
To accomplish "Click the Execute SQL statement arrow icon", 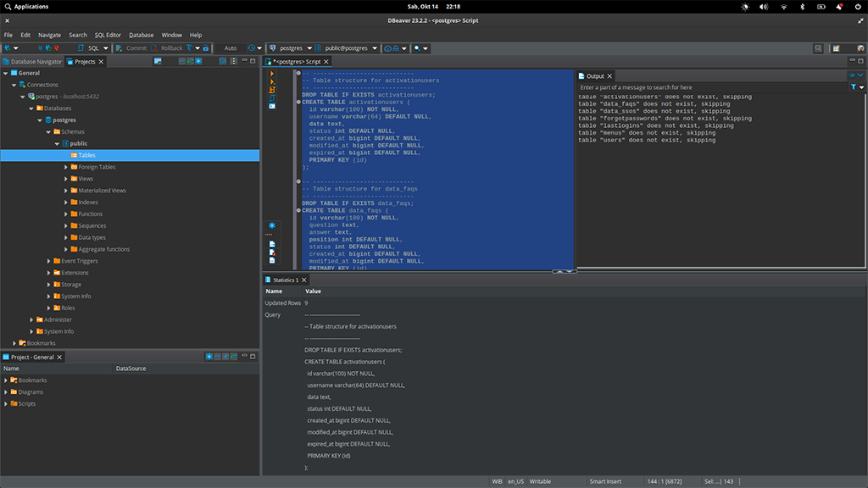I will point(271,74).
